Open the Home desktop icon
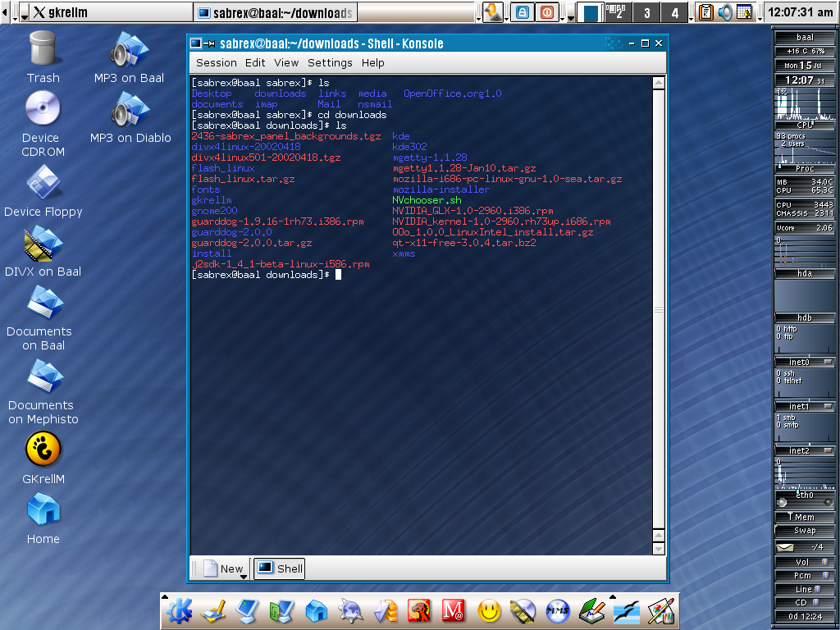Image resolution: width=840 pixels, height=630 pixels. point(43,518)
